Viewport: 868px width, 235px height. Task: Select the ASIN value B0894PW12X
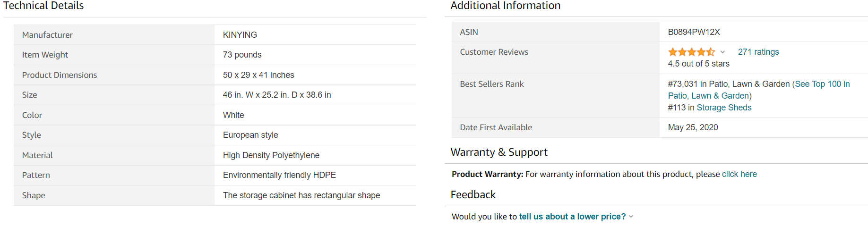[x=694, y=32]
